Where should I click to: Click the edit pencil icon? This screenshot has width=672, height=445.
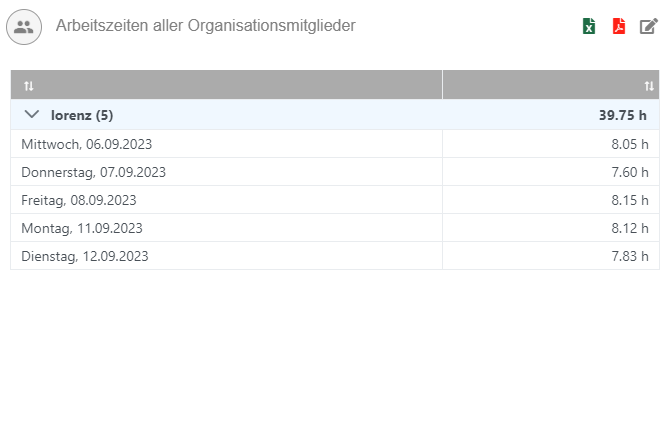649,27
